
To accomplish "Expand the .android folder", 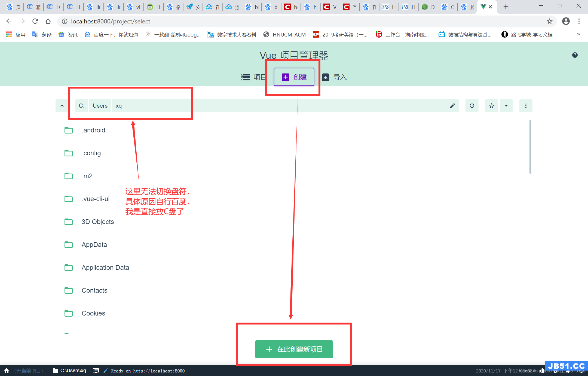I will [93, 130].
